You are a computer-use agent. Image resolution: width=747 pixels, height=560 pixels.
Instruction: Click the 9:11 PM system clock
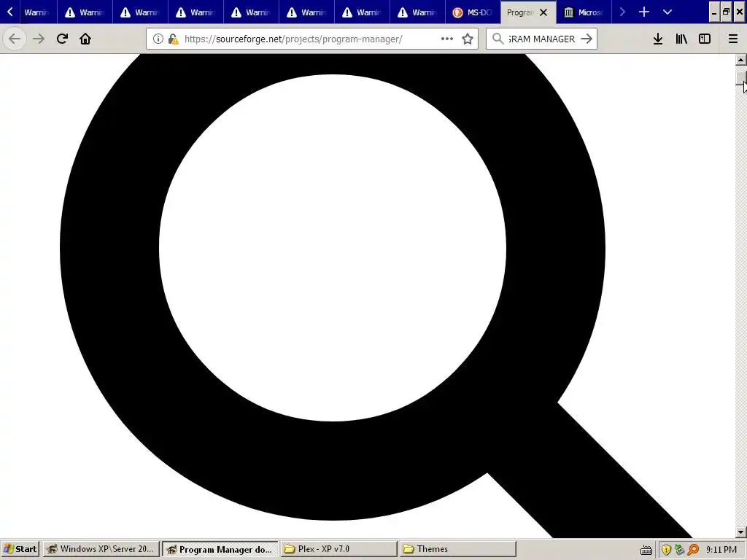point(721,550)
